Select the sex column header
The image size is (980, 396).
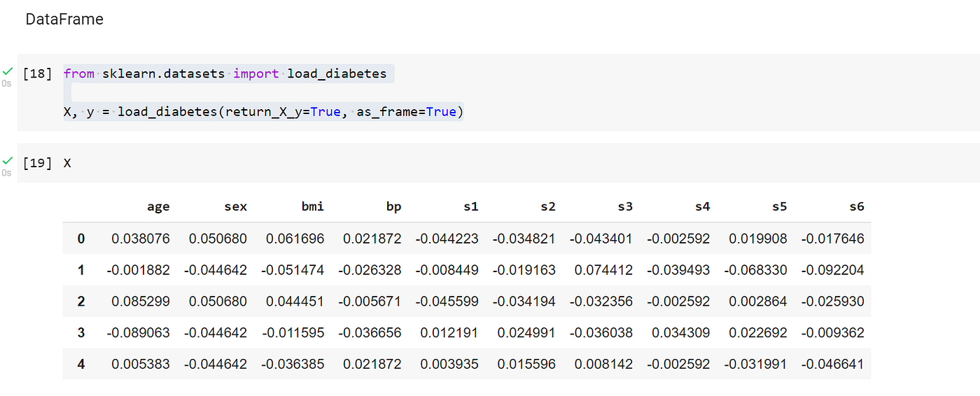235,206
